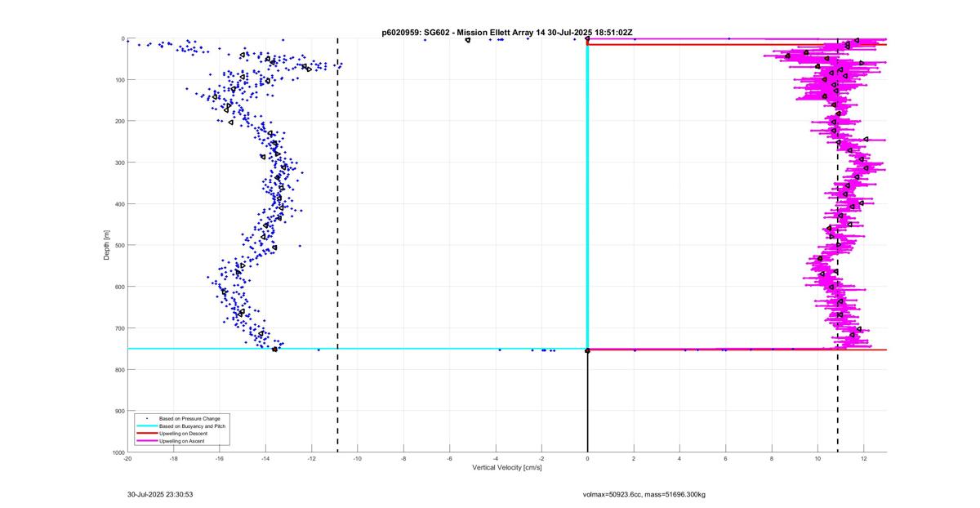Click the plot title starting with p6020959: SG602
This screenshot has width=980, height=508.
507,33
